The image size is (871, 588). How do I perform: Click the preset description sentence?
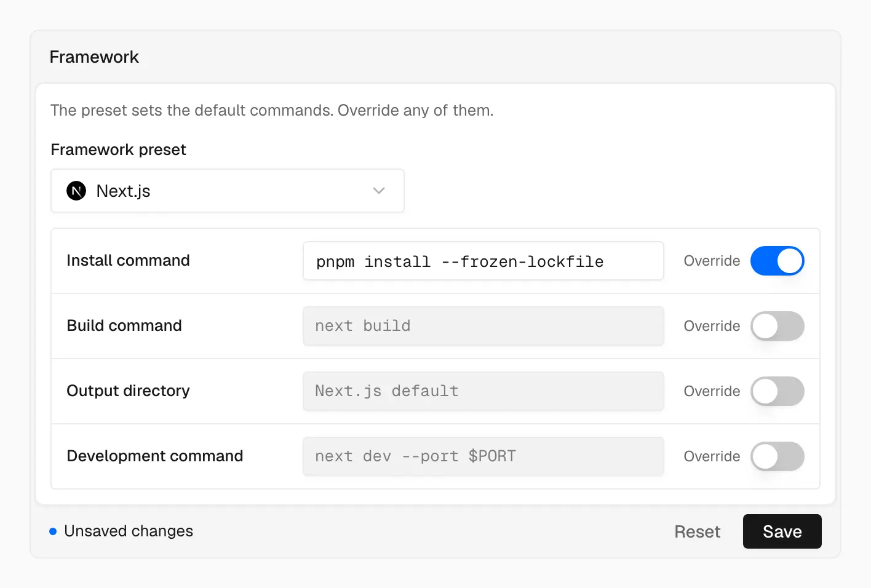pyautogui.click(x=272, y=110)
